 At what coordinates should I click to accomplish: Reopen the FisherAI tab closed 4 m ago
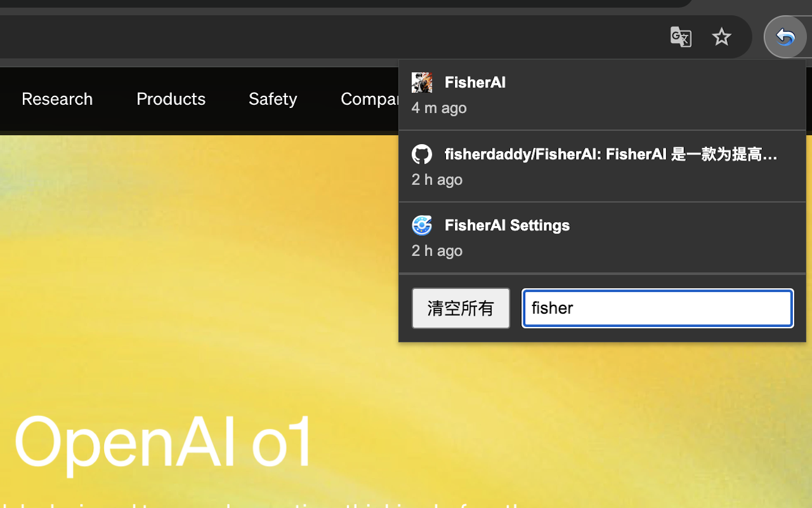602,95
